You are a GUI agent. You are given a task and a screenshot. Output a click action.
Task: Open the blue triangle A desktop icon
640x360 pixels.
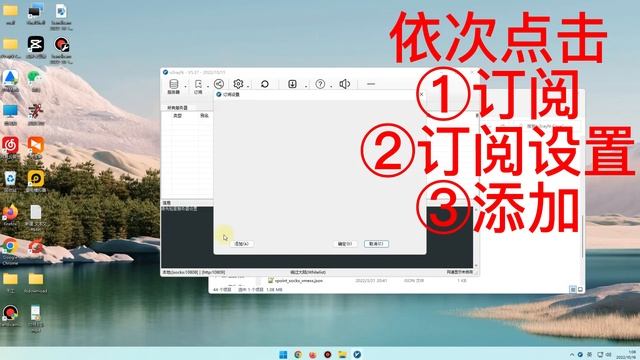pos(10,78)
